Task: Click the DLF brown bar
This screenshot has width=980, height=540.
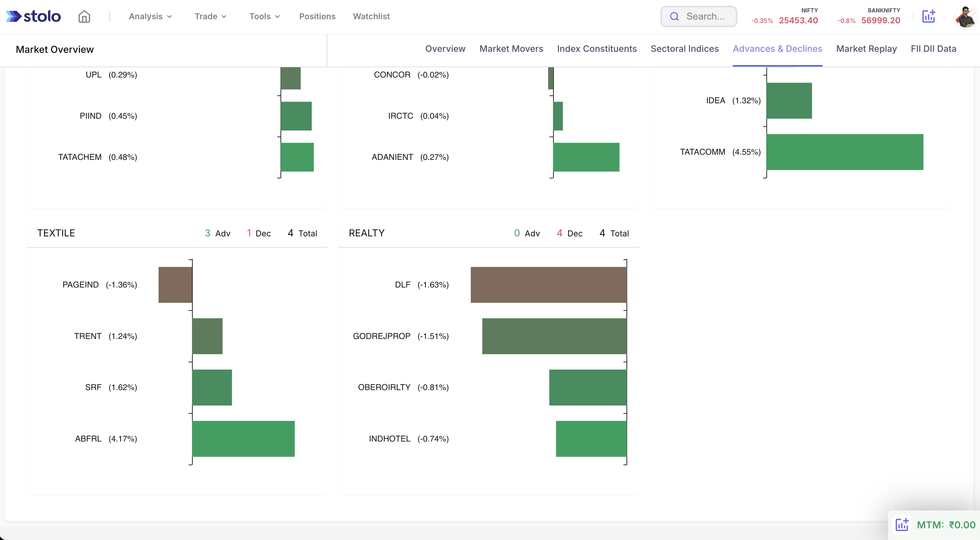Action: 549,285
